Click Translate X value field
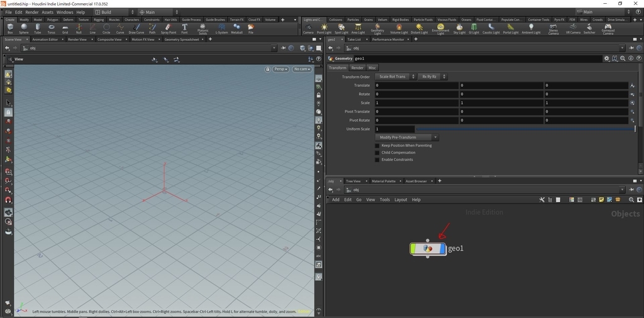 [x=416, y=86]
